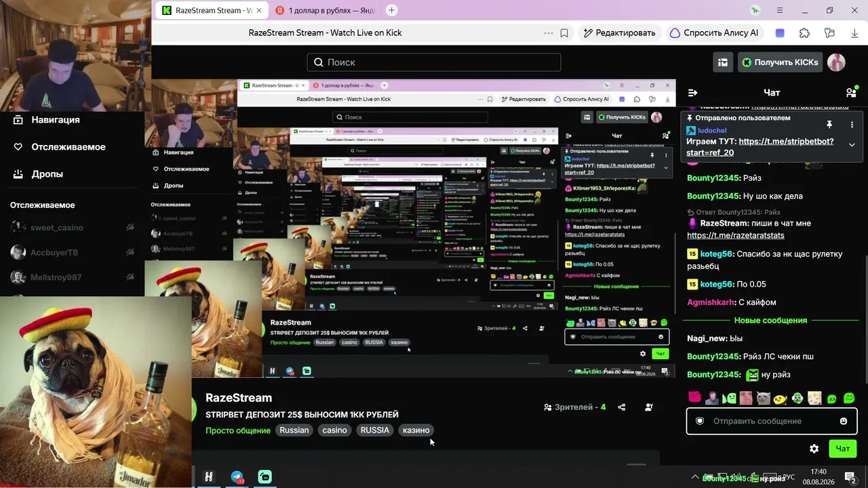Select the Russian tag
Viewport: 868px width, 488px height.
coord(294,430)
